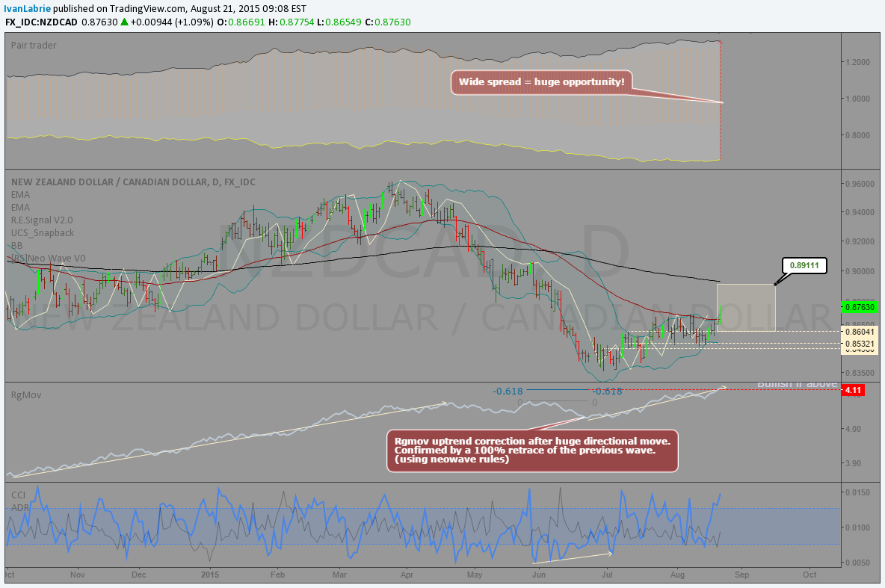The image size is (885, 588).
Task: Select the [RS]Neo Wave V0 indicator label
Action: click(48, 259)
